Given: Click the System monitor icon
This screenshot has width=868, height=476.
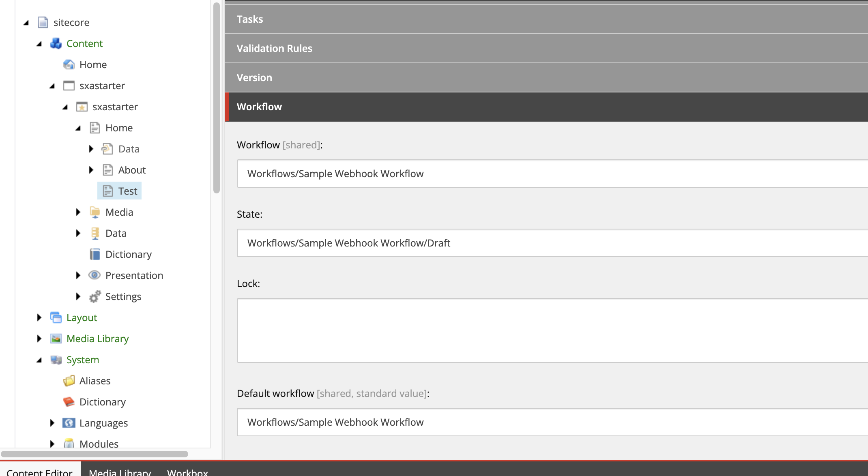Looking at the screenshot, I should (56, 360).
